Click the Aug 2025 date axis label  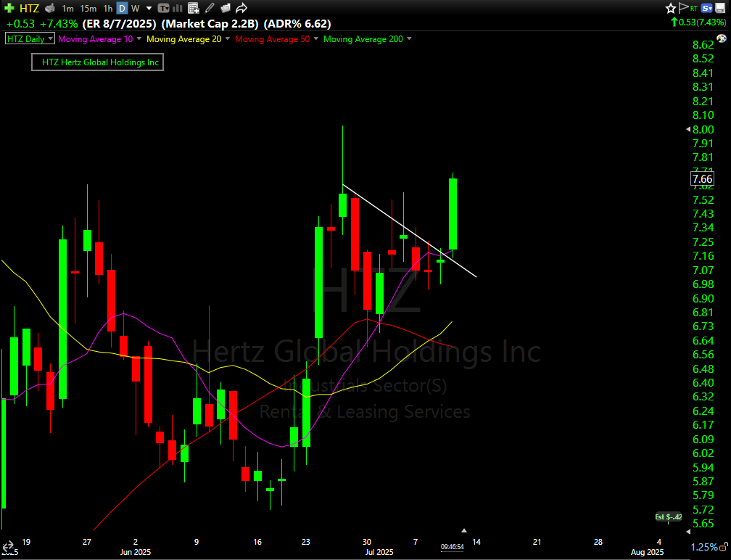click(647, 552)
